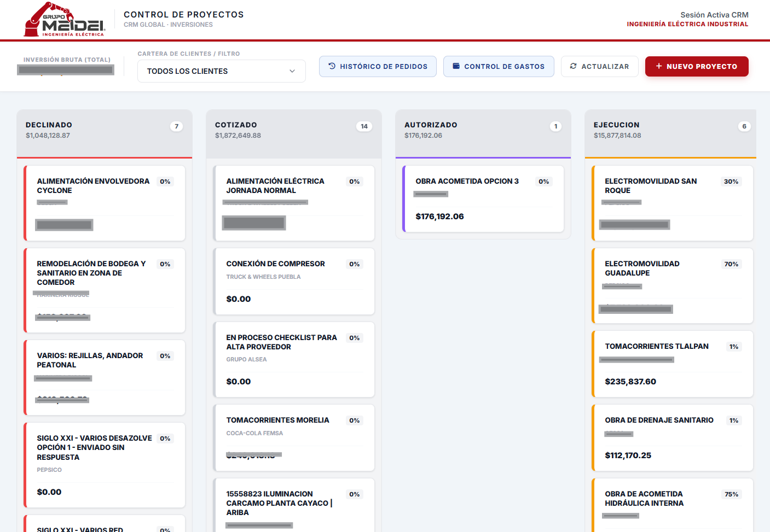
Task: Open 15558823 Iluminacion Carcamo Planta Cayaco card
Action: pos(293,505)
